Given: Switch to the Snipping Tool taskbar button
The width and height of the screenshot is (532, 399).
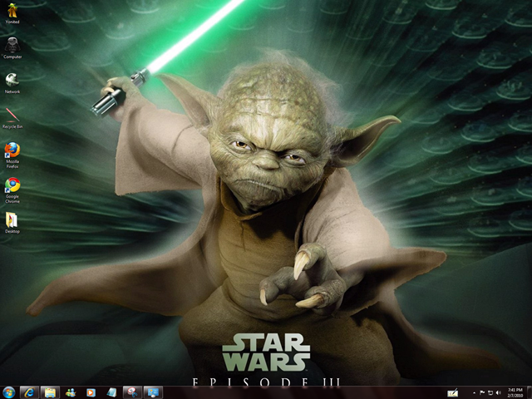Looking at the screenshot, I should pos(132,392).
